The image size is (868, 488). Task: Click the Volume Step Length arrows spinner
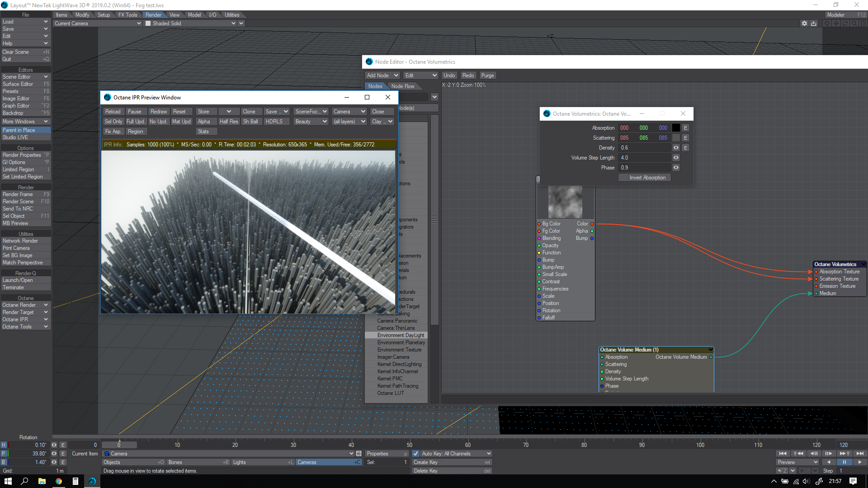tap(676, 158)
